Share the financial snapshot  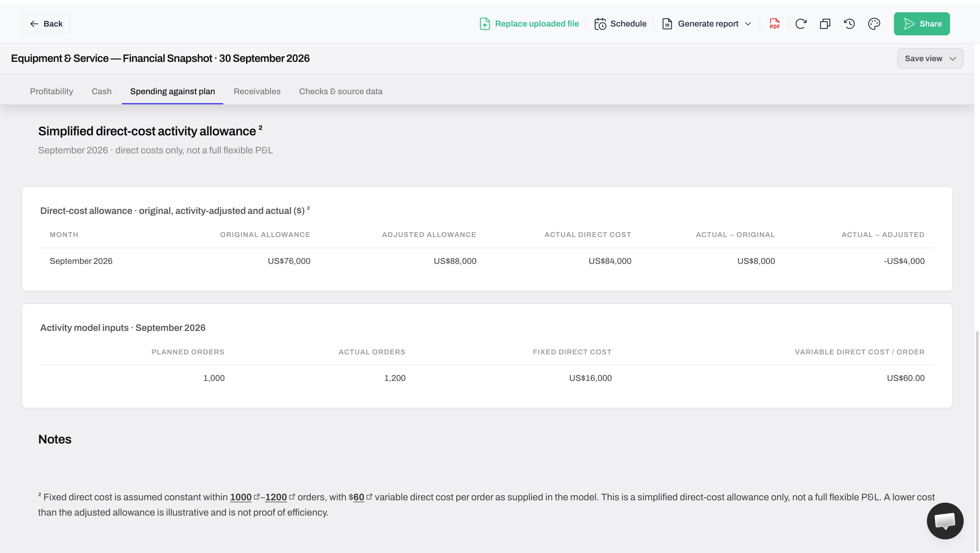[921, 23]
